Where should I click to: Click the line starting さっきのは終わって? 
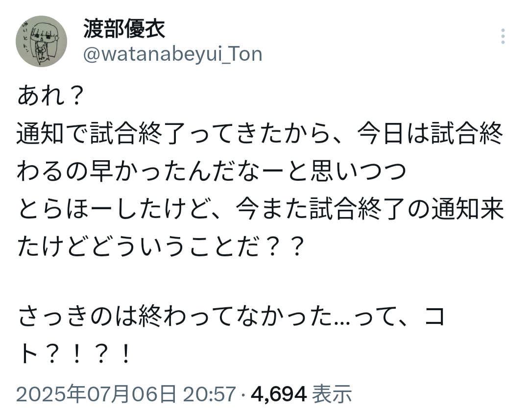pyautogui.click(x=231, y=317)
